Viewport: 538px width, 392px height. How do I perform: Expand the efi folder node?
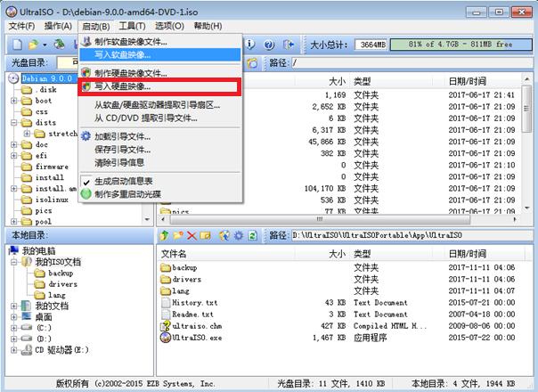click(x=13, y=156)
